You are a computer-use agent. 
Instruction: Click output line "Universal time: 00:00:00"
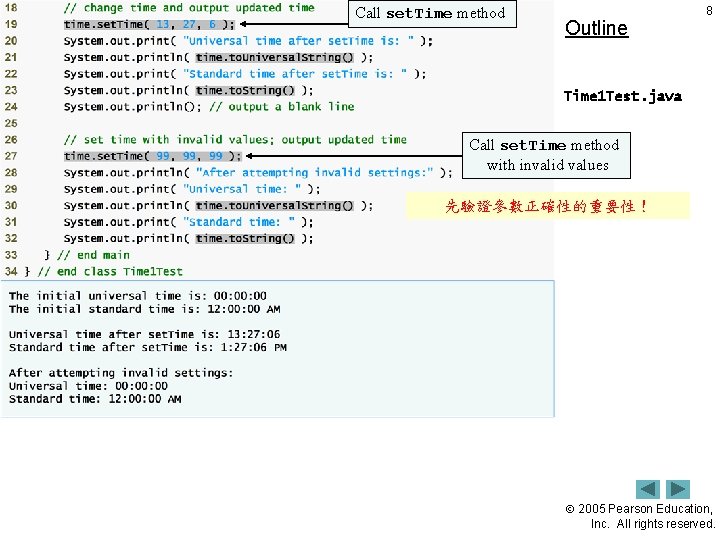coord(88,386)
